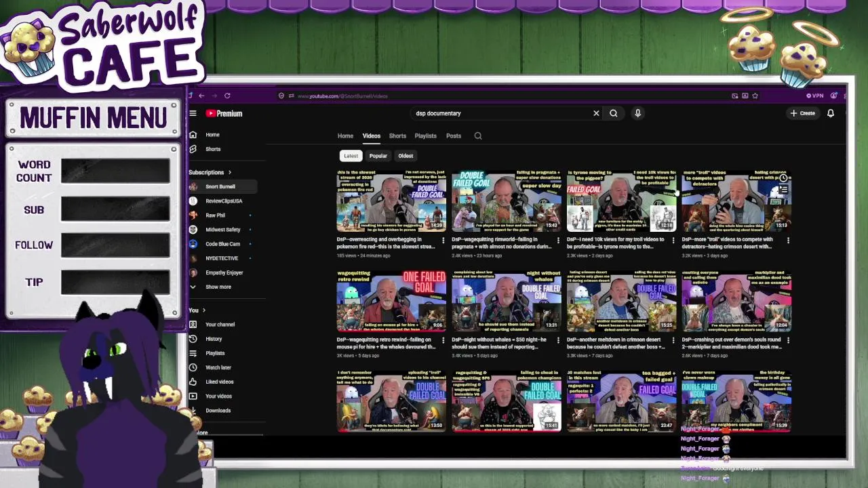Image resolution: width=868 pixels, height=488 pixels.
Task: Start voice search with microphone icon
Action: point(637,113)
